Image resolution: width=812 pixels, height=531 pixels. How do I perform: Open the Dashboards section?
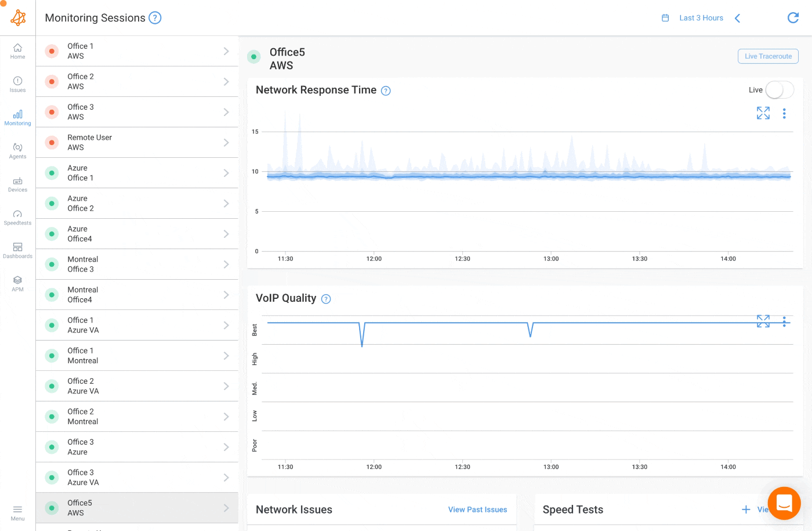pos(17,250)
